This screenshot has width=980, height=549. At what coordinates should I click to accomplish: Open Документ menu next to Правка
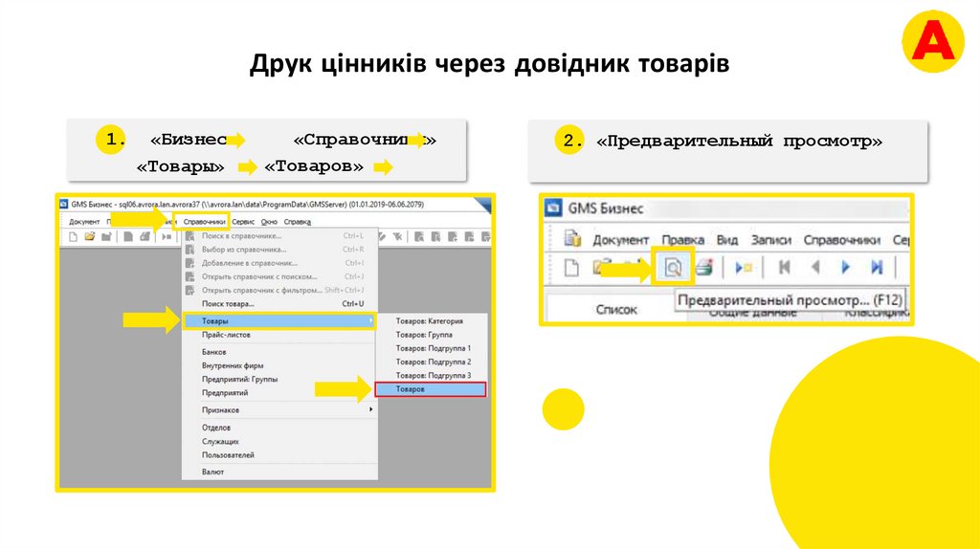[620, 240]
